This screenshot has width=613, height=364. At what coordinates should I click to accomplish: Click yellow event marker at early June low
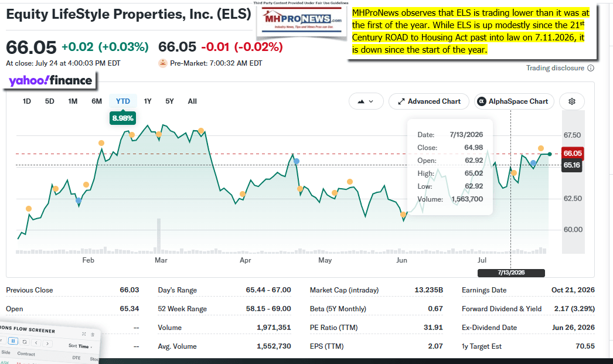click(403, 215)
